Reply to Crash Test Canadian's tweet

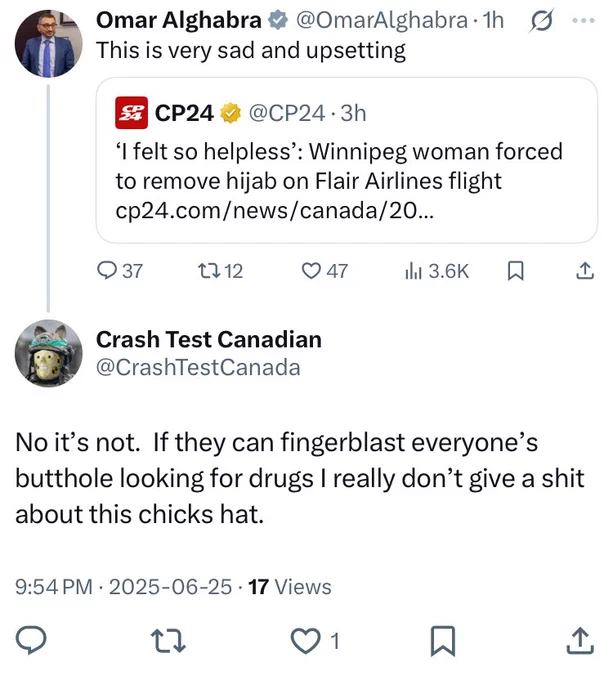[x=31, y=641]
